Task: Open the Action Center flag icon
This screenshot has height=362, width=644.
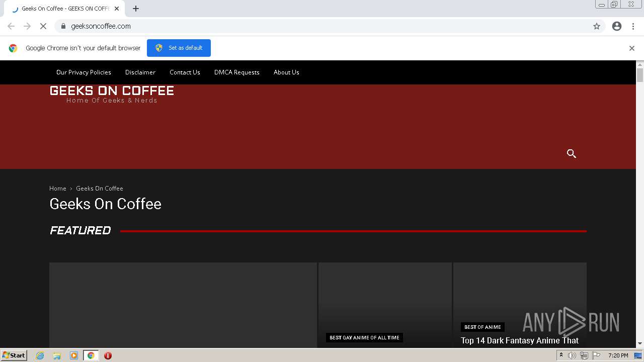Action: pyautogui.click(x=596, y=355)
